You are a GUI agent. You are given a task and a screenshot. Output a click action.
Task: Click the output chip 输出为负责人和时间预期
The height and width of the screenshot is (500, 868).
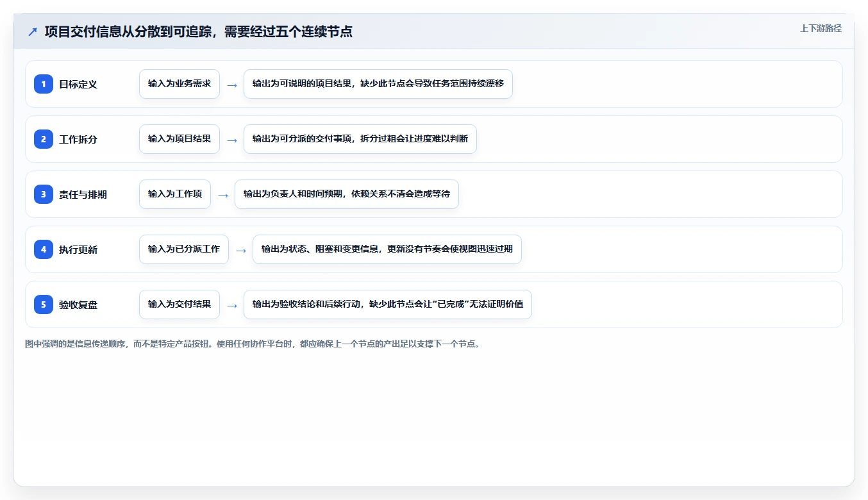[x=347, y=194]
